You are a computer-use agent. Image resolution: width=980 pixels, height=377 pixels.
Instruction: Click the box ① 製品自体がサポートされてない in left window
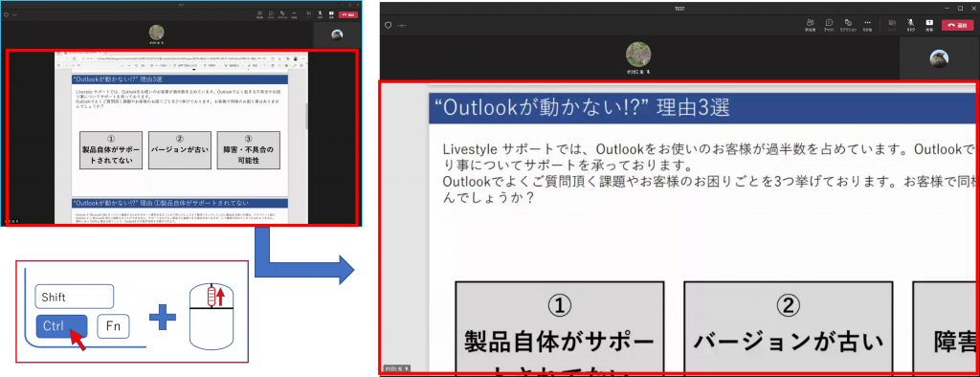(111, 150)
